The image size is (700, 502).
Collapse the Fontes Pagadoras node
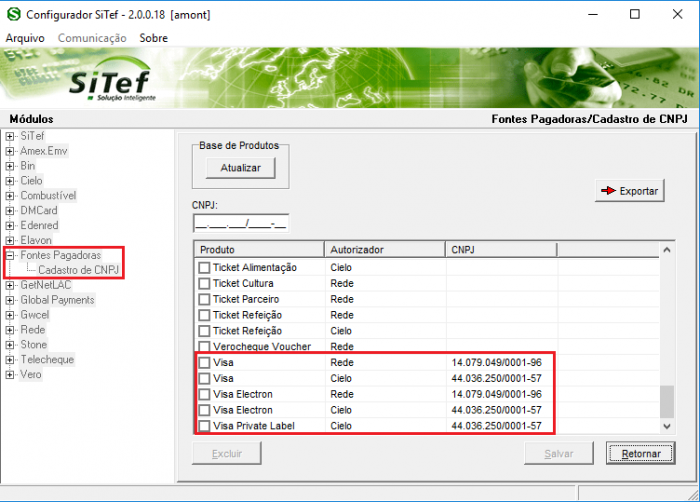(9, 255)
